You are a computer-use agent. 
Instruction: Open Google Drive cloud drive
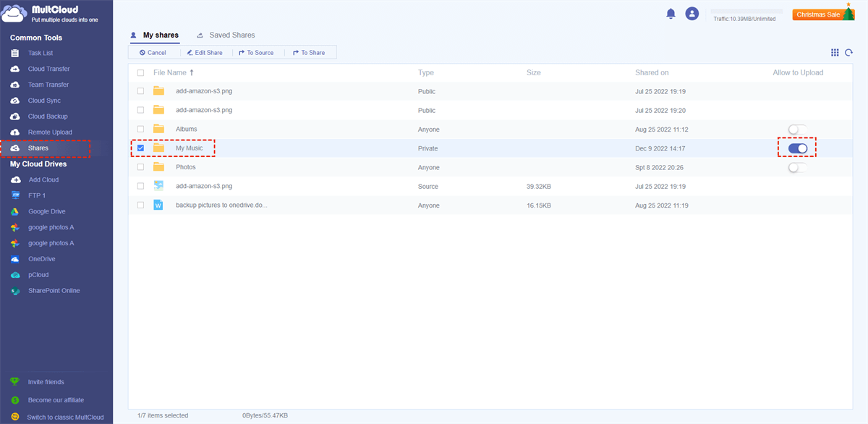pos(46,211)
